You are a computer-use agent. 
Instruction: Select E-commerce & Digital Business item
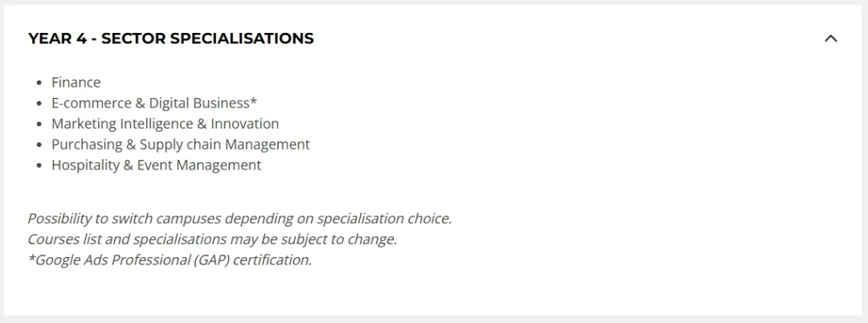(x=154, y=103)
